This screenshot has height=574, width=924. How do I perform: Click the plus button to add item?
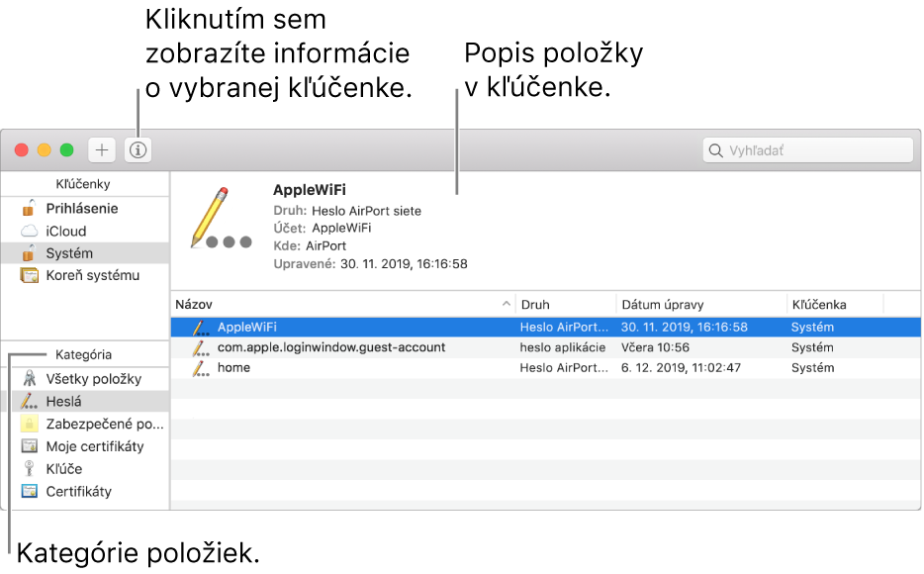(102, 150)
